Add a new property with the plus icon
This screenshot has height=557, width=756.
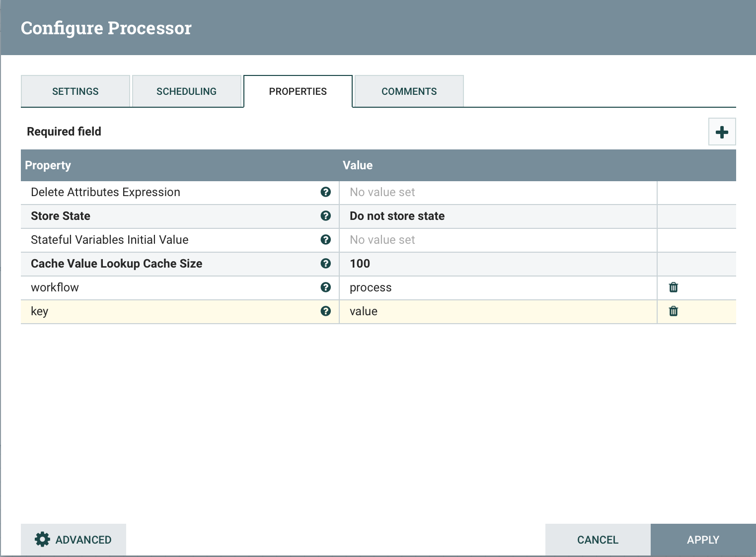coord(722,132)
